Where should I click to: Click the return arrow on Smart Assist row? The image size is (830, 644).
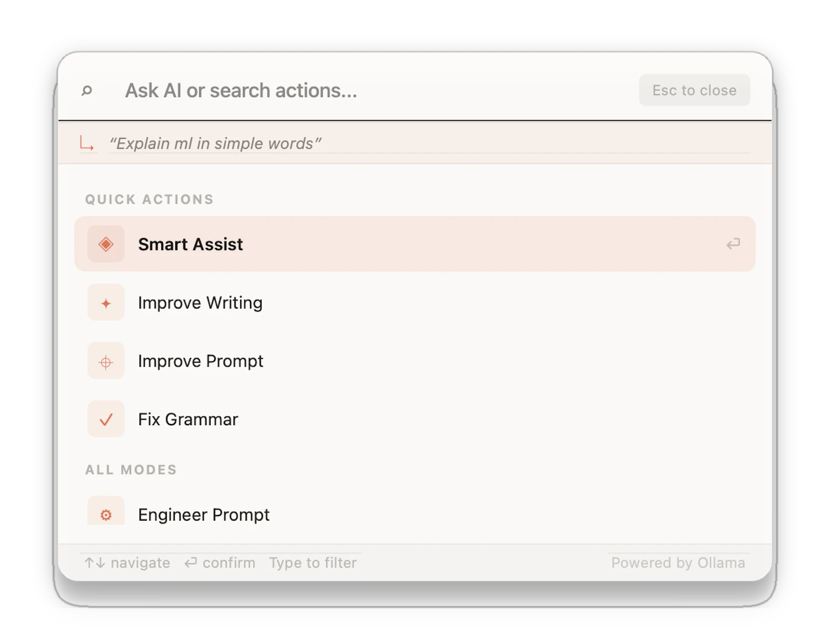tap(733, 244)
